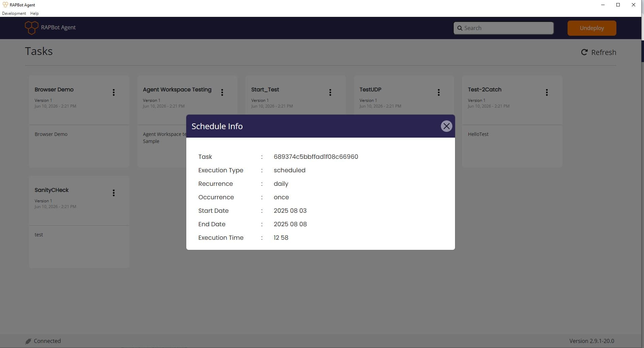
Task: Click the Occurrence value once
Action: [281, 197]
